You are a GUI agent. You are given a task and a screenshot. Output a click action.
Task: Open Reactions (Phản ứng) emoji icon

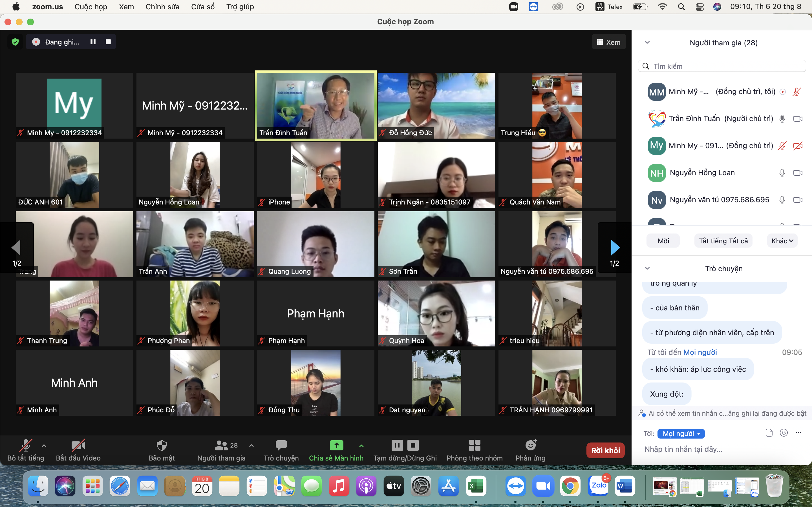[531, 445]
